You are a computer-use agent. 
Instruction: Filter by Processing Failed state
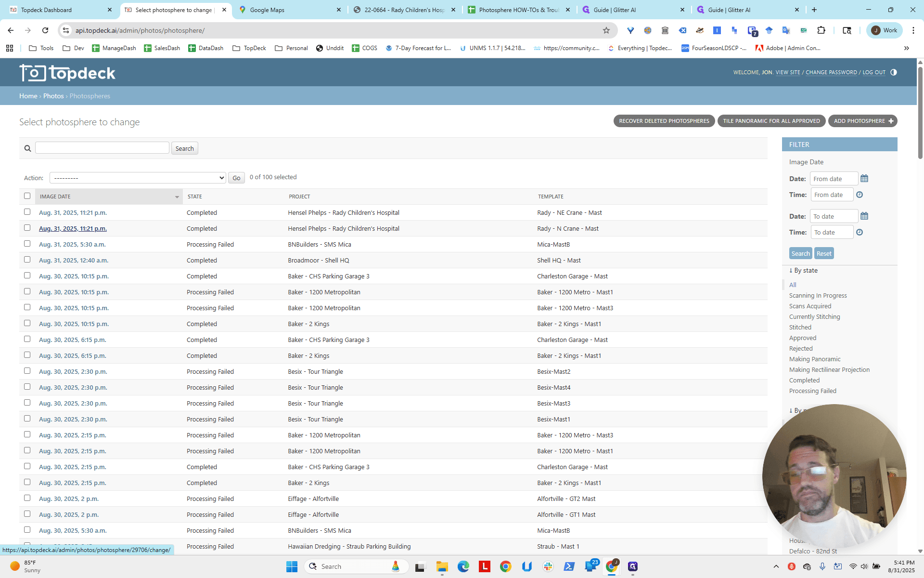(x=813, y=391)
